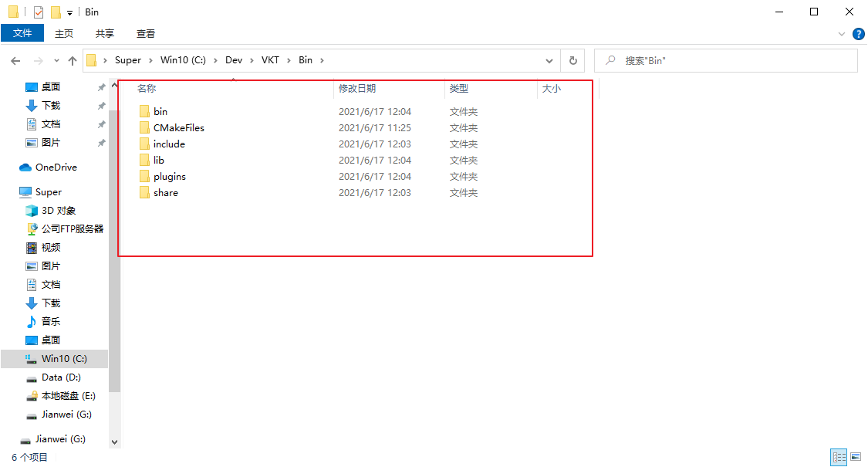The width and height of the screenshot is (868, 467).
Task: Click the 音乐 note icon
Action: (x=32, y=321)
